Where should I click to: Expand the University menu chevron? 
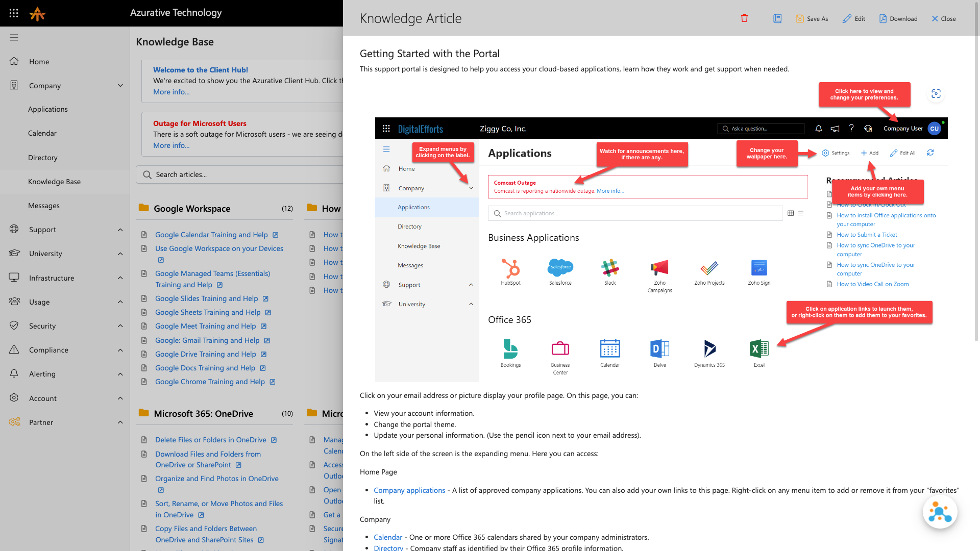click(x=120, y=254)
